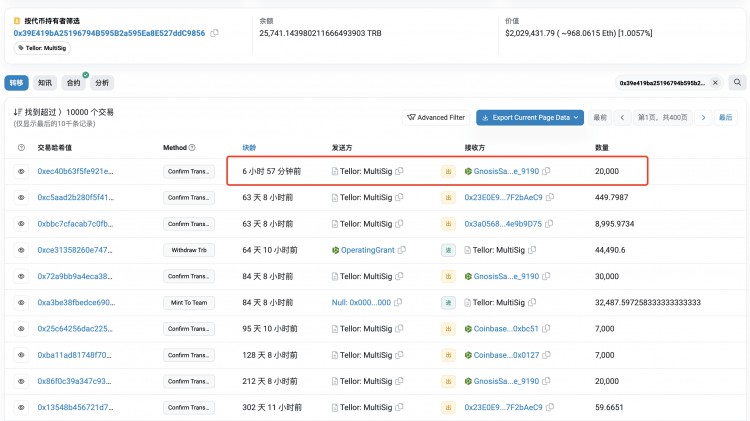Copy GnosisSa receiver in 20,000 first row
The width and height of the screenshot is (750, 421).
[546, 171]
